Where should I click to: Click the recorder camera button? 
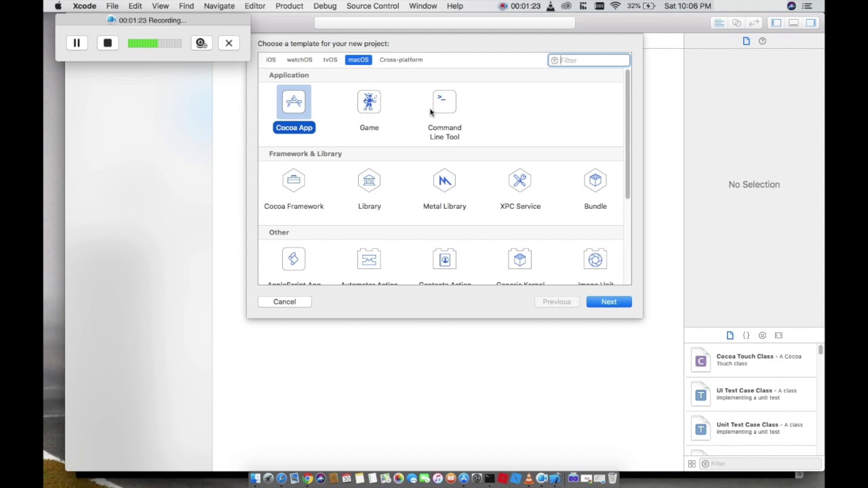tap(201, 43)
